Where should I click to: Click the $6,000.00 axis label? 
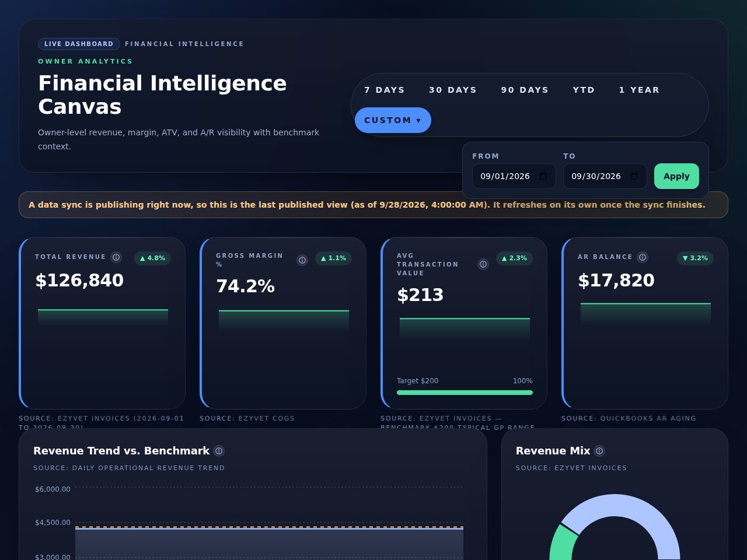pyautogui.click(x=53, y=489)
